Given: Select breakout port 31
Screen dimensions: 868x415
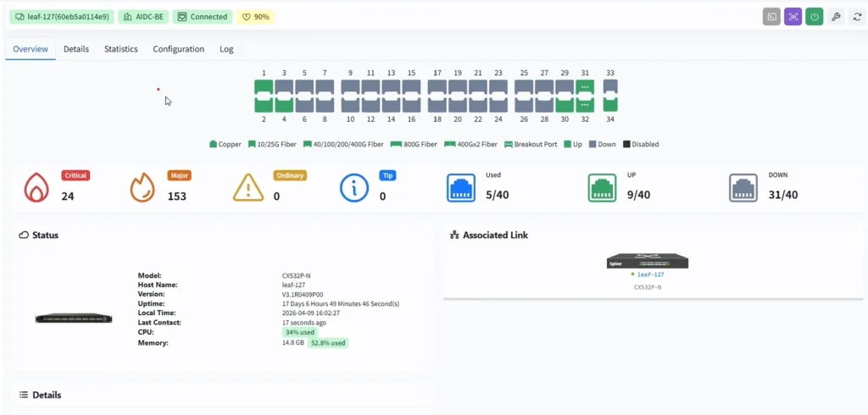Looking at the screenshot, I should click(585, 87).
